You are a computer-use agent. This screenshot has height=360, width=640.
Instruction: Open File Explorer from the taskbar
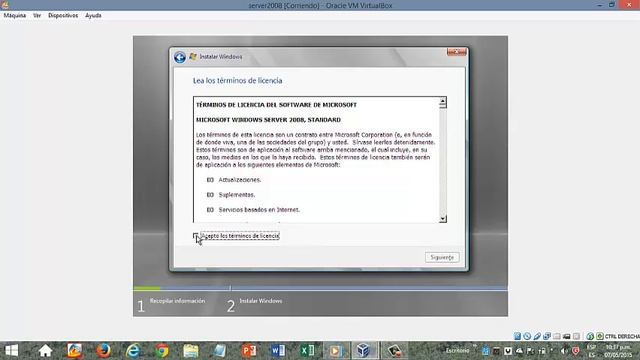coord(191,351)
